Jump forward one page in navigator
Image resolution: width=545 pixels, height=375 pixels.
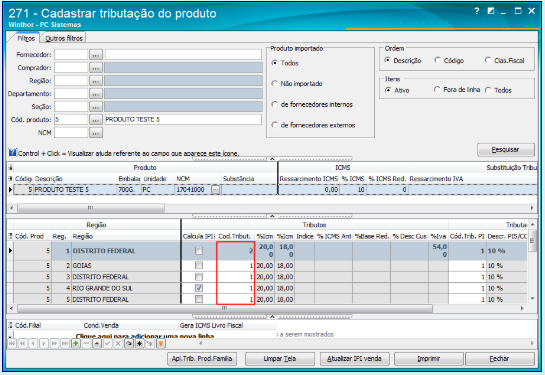pos(55,344)
